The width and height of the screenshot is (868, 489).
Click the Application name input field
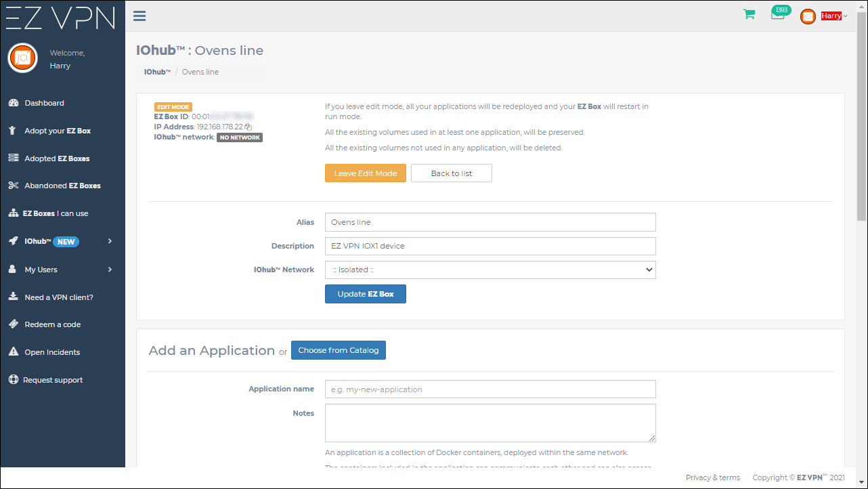click(490, 389)
